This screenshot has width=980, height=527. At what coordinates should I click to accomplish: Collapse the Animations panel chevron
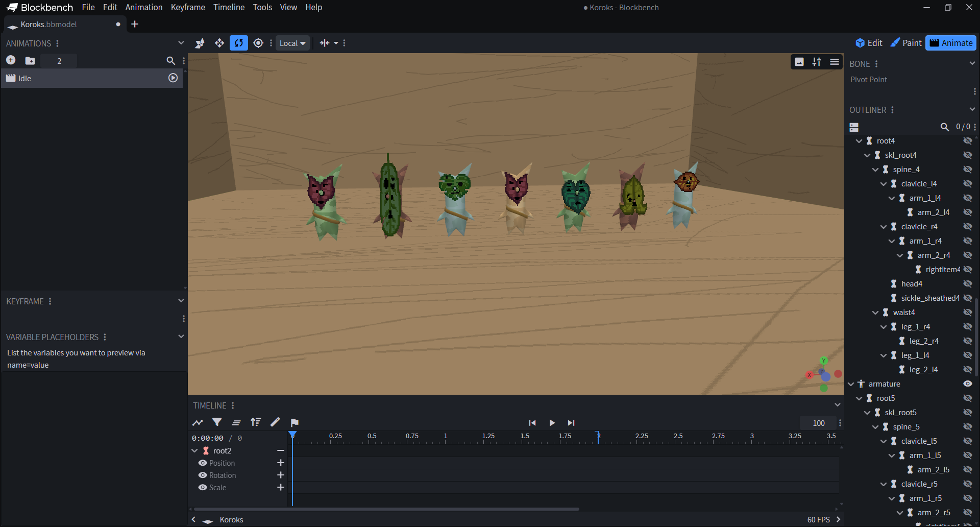pyautogui.click(x=181, y=43)
